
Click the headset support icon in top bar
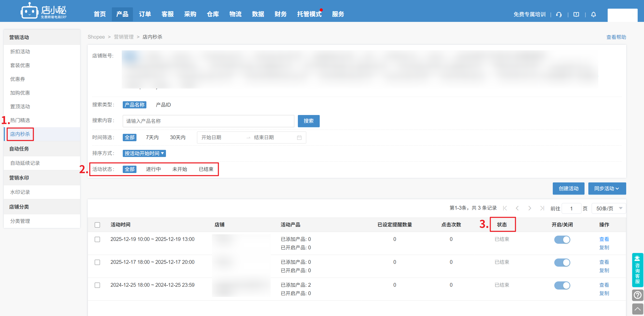[x=559, y=15]
